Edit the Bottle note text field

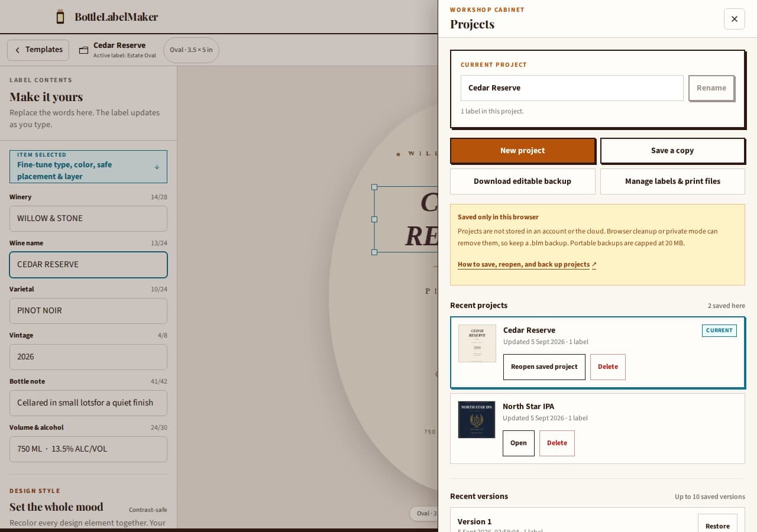[88, 403]
